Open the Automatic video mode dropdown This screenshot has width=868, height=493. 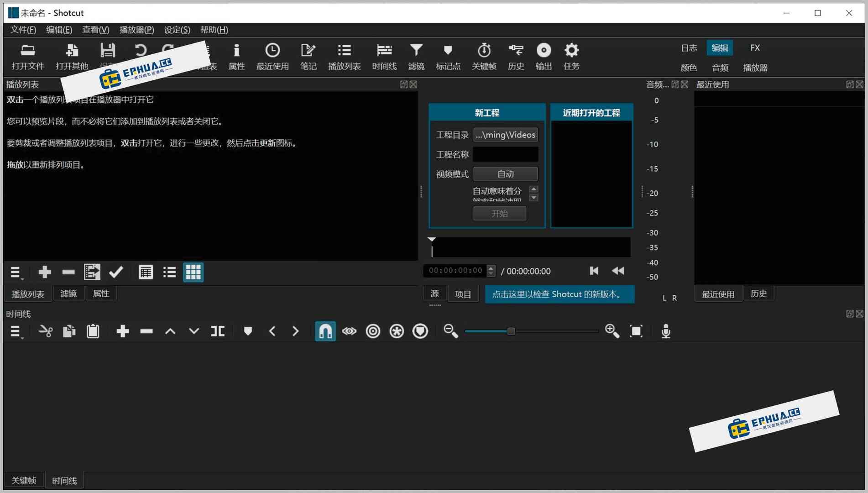pyautogui.click(x=505, y=173)
